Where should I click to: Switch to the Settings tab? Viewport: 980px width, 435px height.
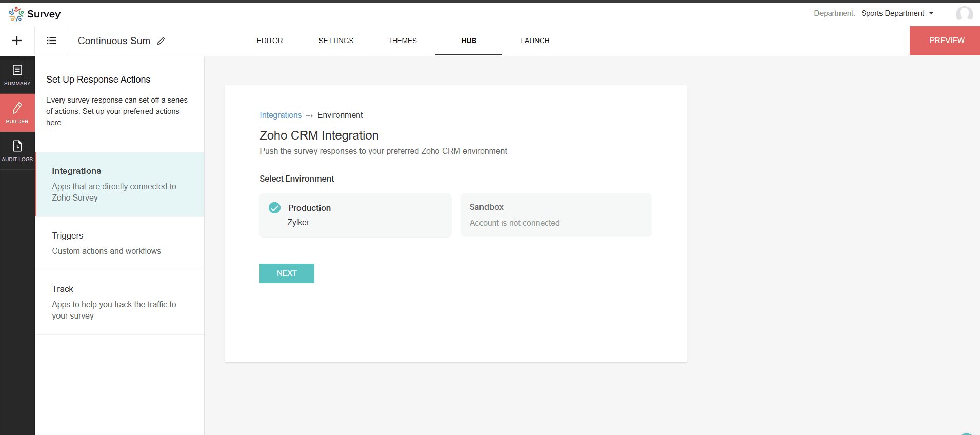pyautogui.click(x=336, y=41)
